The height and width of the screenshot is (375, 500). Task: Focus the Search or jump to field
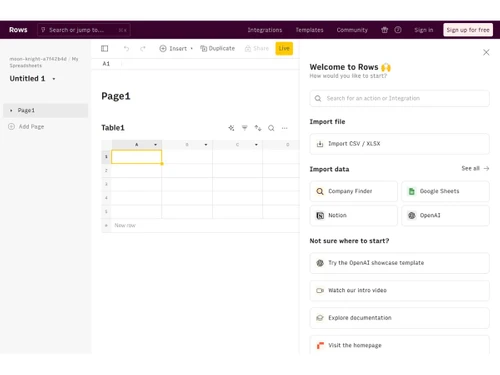[84, 30]
